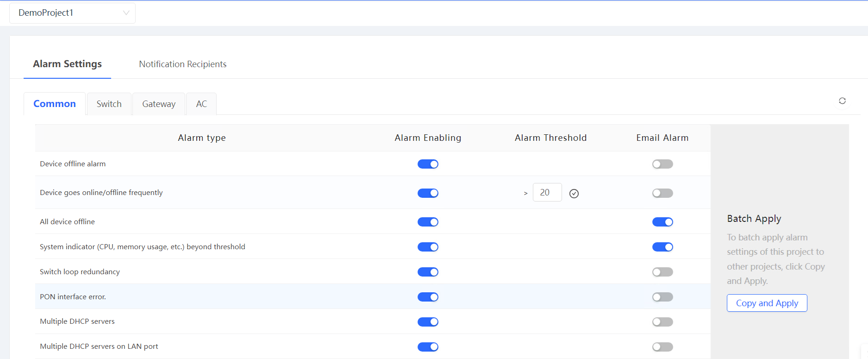Enable email alarm for PON interface error
The image size is (868, 359).
click(x=662, y=297)
